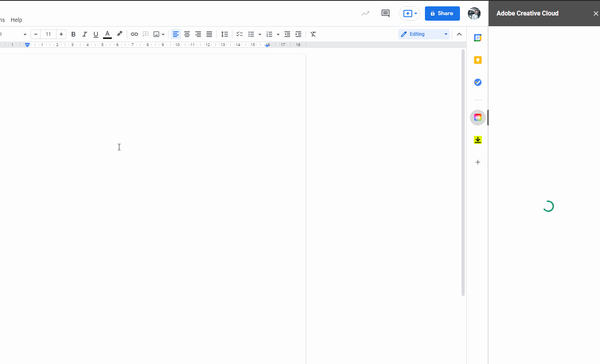Increase font size with plus button

(x=61, y=34)
